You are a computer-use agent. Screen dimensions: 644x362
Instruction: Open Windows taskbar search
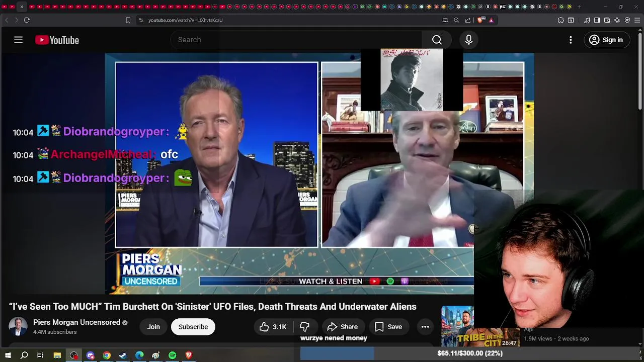[24, 355]
